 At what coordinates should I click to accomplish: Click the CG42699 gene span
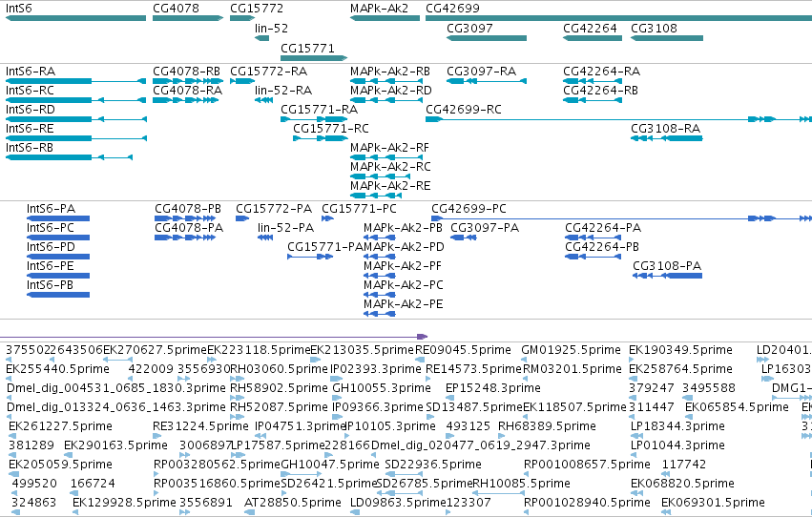coord(619,18)
